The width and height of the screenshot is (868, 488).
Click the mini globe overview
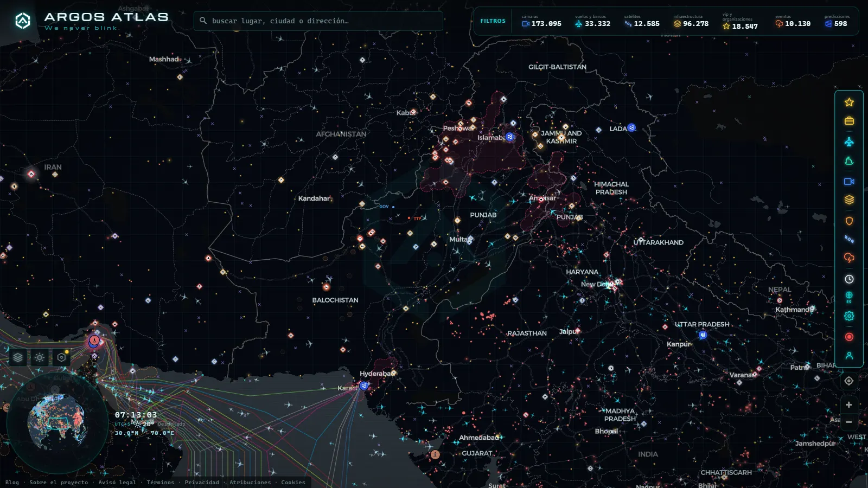pyautogui.click(x=56, y=422)
